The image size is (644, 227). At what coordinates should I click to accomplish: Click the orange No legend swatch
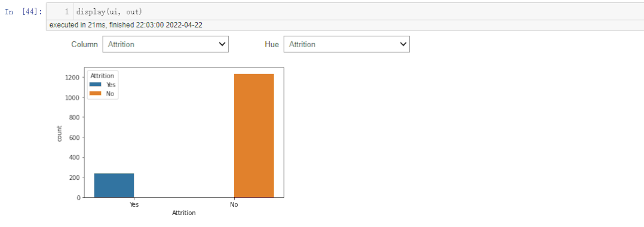96,94
